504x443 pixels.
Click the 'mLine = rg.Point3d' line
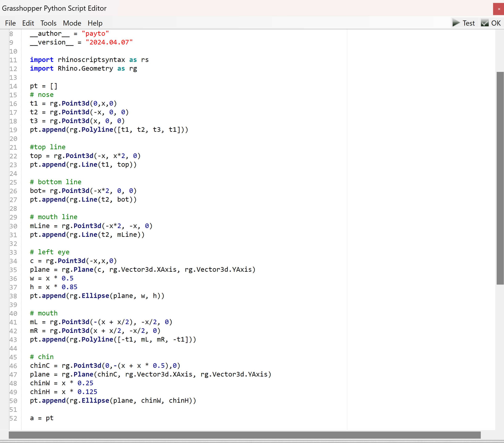(91, 226)
